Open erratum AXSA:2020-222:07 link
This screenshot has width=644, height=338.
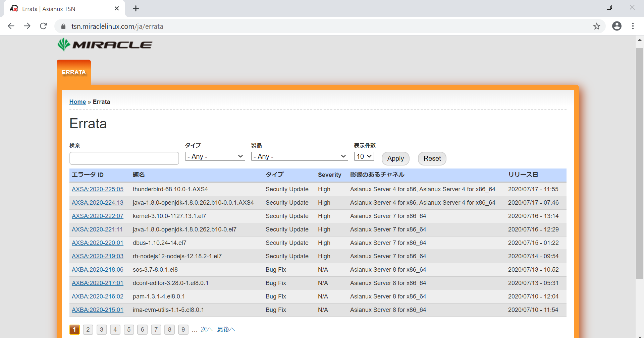point(98,216)
